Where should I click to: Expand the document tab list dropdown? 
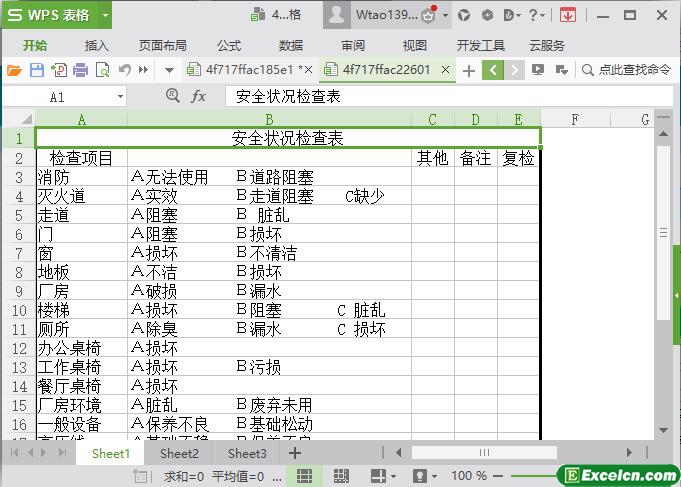point(169,69)
